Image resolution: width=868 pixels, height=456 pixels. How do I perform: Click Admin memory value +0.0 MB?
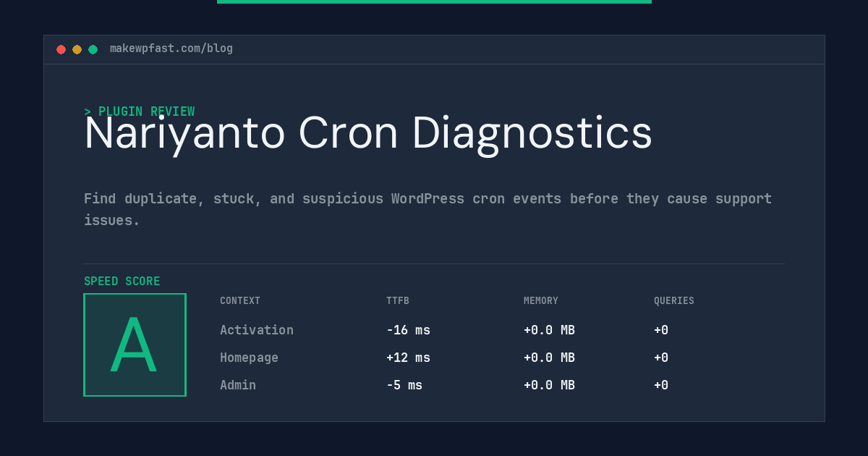[549, 385]
